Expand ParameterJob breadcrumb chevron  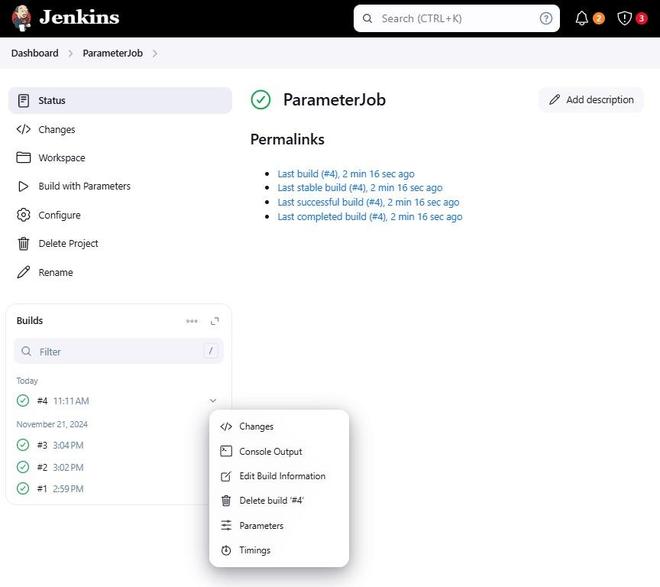coord(155,53)
